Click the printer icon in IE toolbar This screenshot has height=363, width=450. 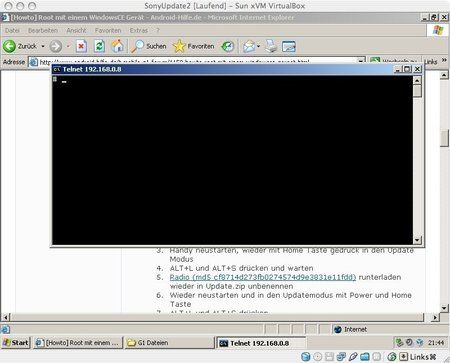pyautogui.click(x=271, y=46)
